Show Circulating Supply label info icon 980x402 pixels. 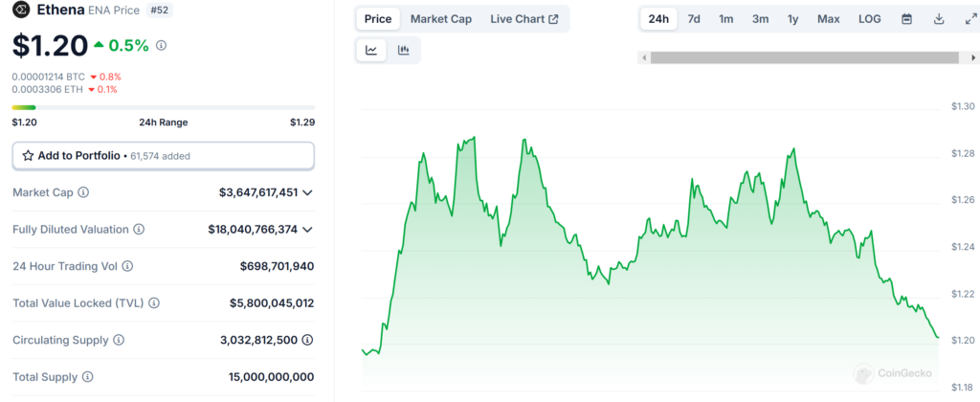pyautogui.click(x=118, y=340)
